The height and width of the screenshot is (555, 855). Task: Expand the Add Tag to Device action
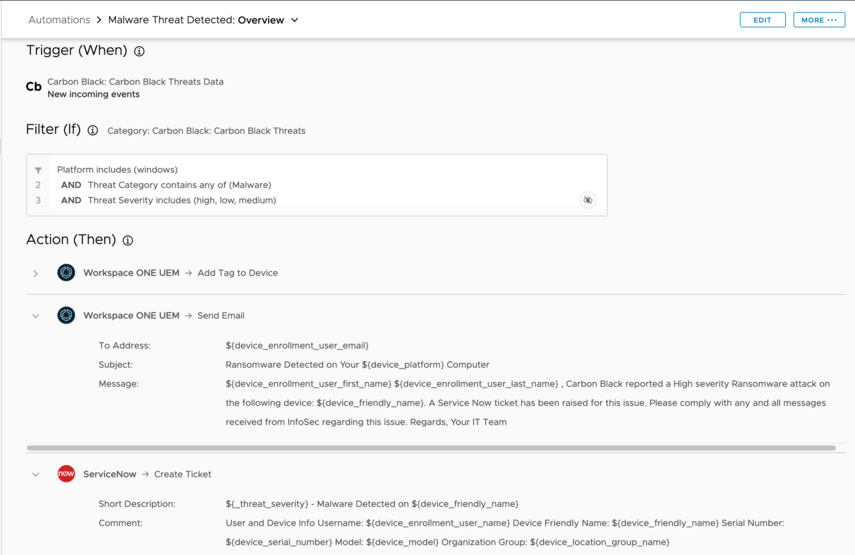pos(36,273)
